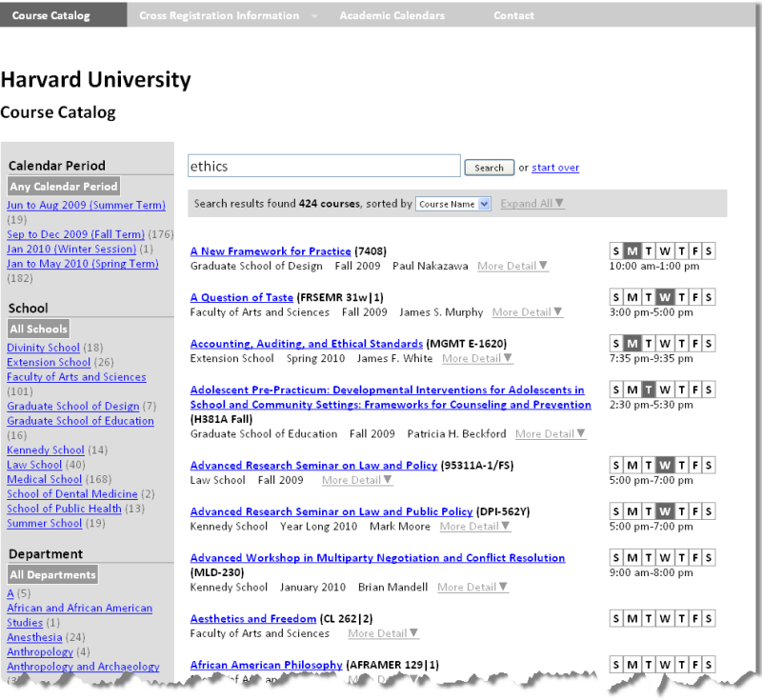Click the start over link

coord(555,168)
